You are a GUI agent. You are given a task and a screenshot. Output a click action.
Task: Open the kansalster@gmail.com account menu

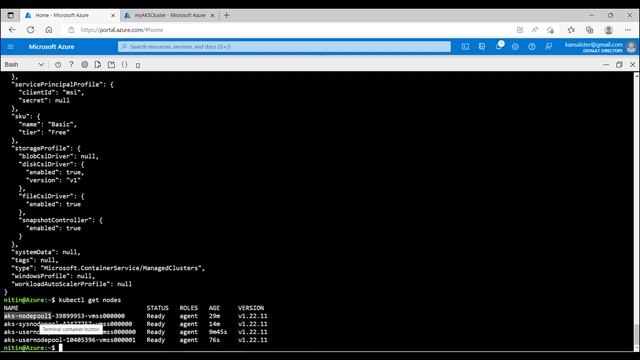point(600,47)
